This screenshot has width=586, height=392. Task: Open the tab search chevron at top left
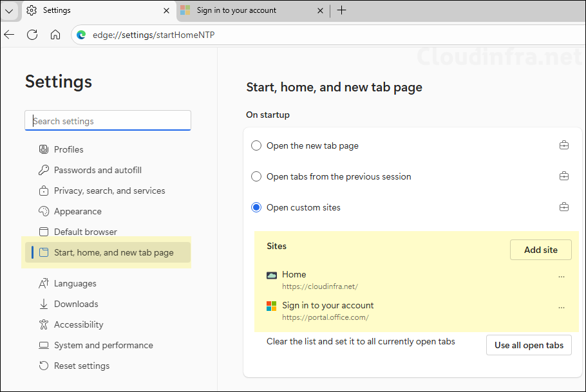click(x=9, y=10)
